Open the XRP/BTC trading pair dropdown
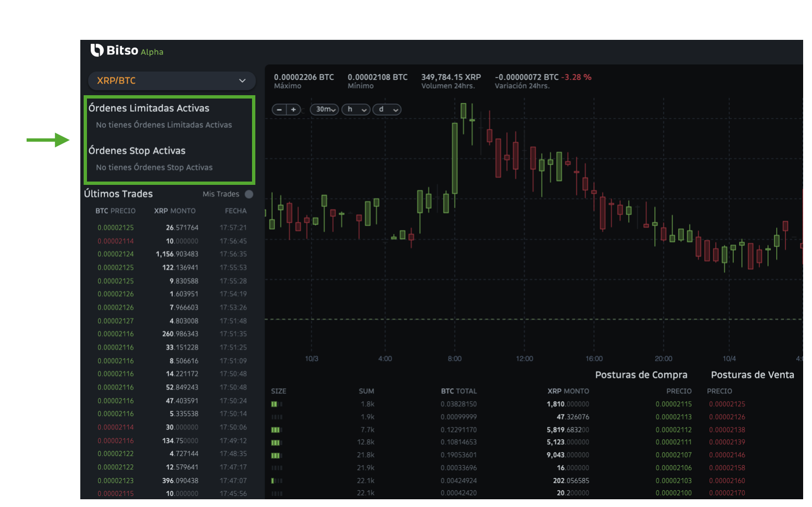 (x=171, y=81)
